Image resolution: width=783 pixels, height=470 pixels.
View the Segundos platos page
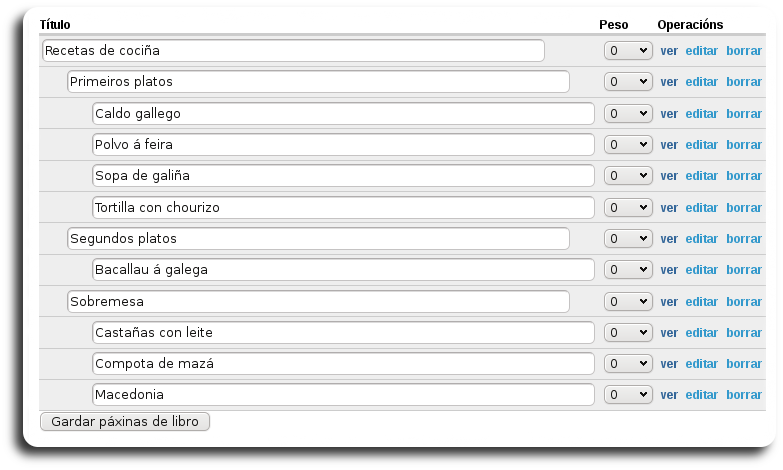point(669,239)
